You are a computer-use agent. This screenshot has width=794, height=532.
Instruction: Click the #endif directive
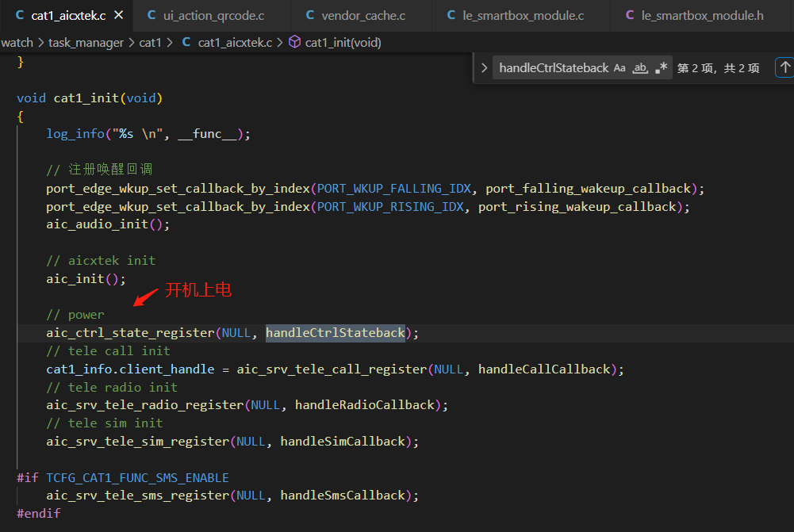[x=39, y=513]
